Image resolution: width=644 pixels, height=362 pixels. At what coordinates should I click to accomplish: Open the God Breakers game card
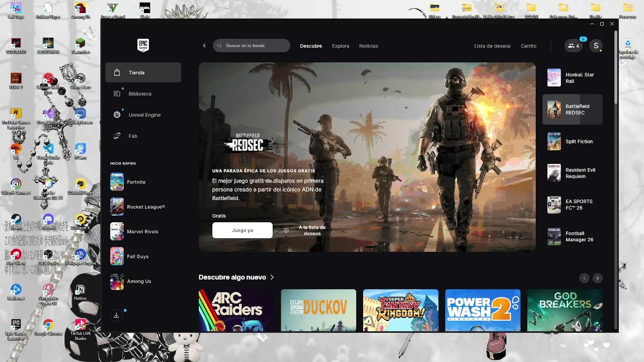pos(565,310)
